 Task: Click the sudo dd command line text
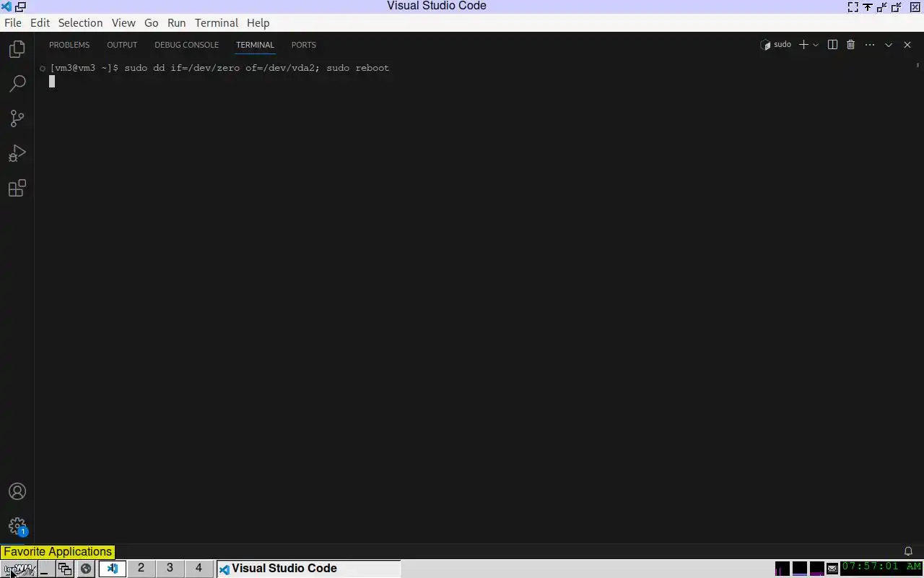pos(256,68)
